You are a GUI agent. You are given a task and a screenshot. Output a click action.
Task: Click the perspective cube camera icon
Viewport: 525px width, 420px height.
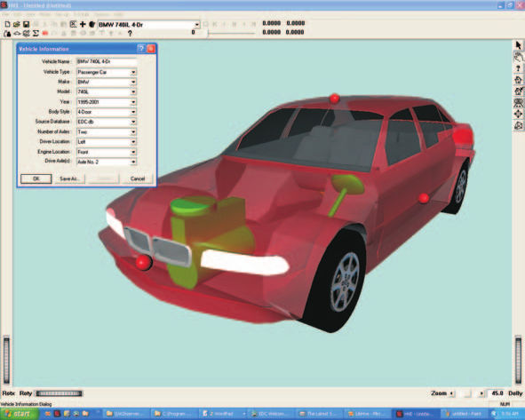(x=518, y=126)
